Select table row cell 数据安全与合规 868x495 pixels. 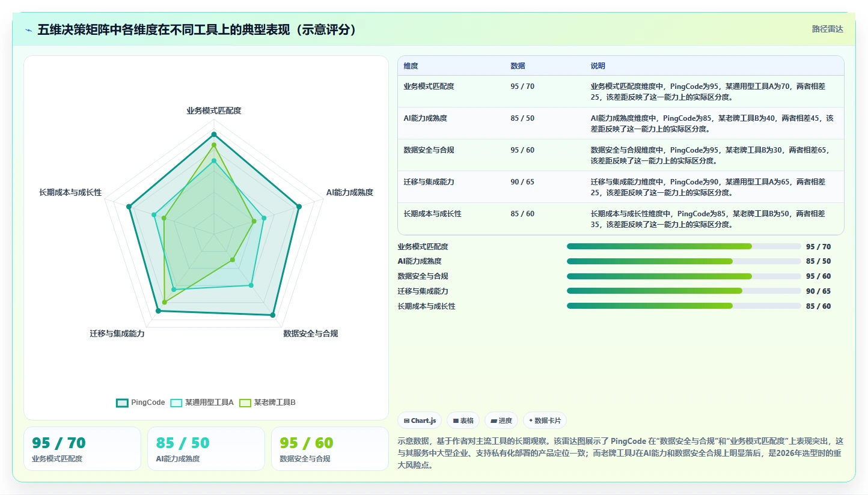tap(429, 150)
